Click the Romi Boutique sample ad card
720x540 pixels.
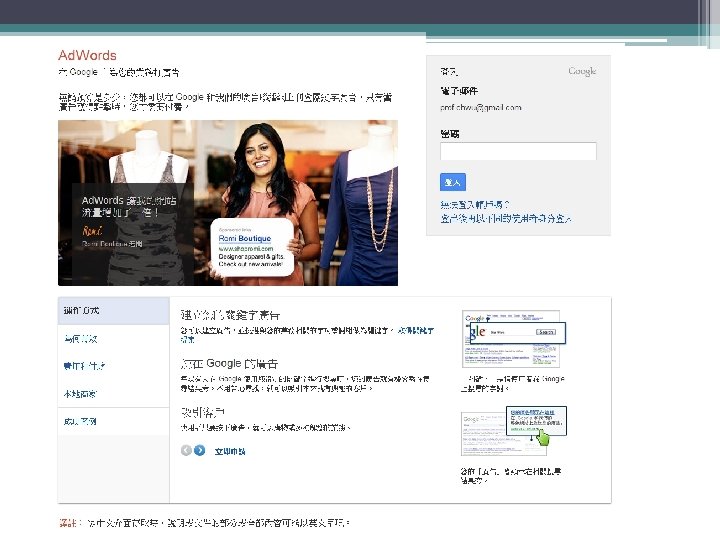click(252, 248)
